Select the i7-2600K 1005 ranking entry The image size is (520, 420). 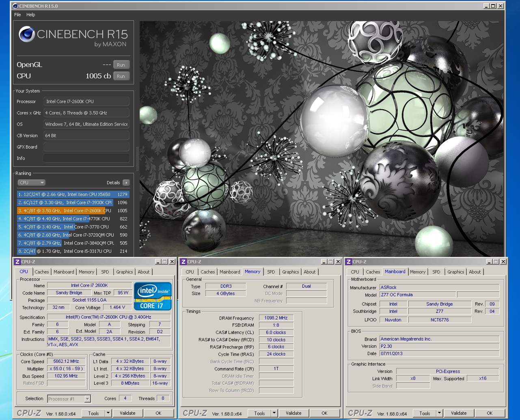73,211
